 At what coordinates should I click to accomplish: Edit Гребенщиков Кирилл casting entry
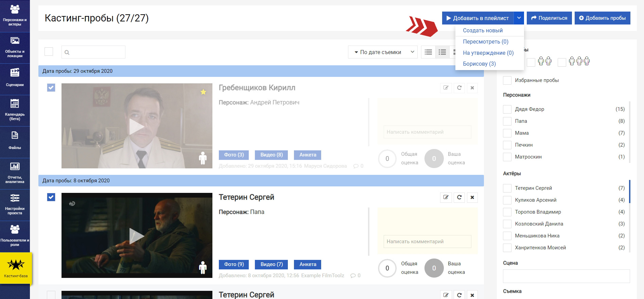pyautogui.click(x=446, y=88)
